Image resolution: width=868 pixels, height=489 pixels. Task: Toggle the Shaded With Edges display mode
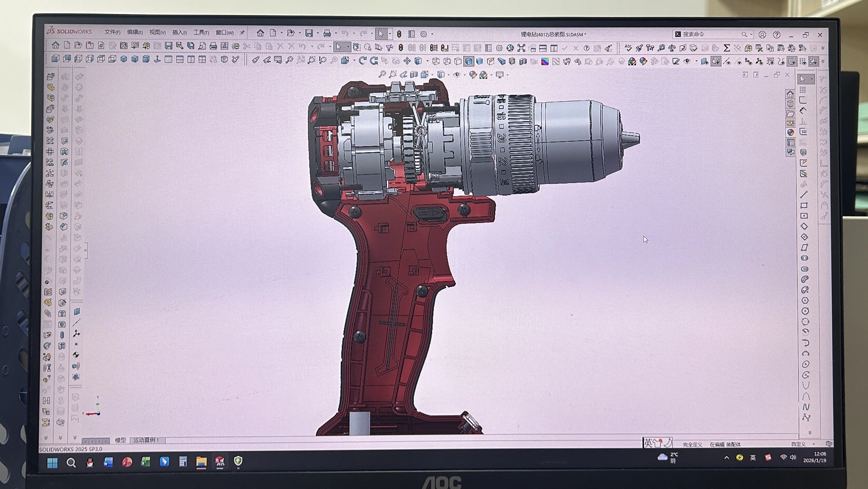pyautogui.click(x=468, y=61)
